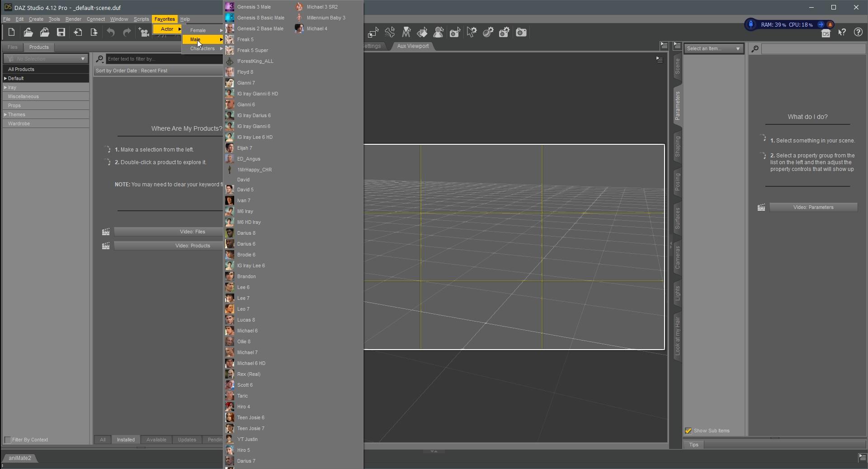The image size is (868, 469).
Task: Click the Save floppy disk icon
Action: pyautogui.click(x=61, y=32)
